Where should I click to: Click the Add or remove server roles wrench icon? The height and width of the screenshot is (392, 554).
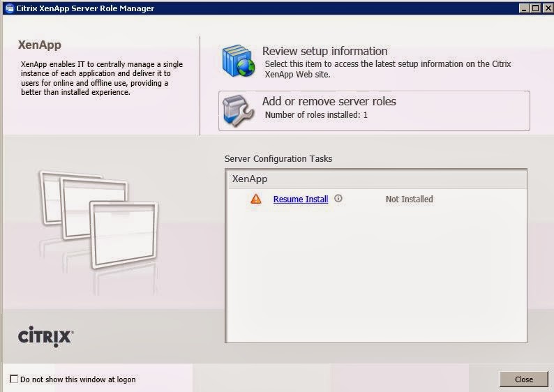tap(238, 111)
